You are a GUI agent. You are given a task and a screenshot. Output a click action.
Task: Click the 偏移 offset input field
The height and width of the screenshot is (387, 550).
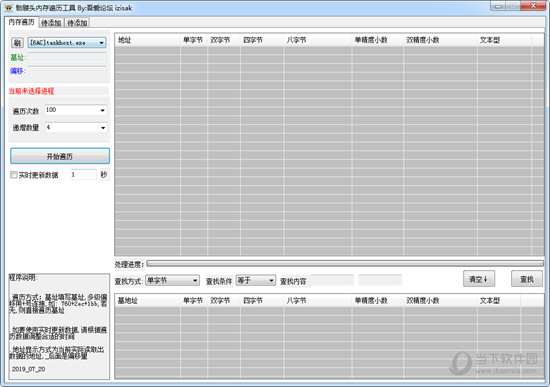click(x=67, y=71)
